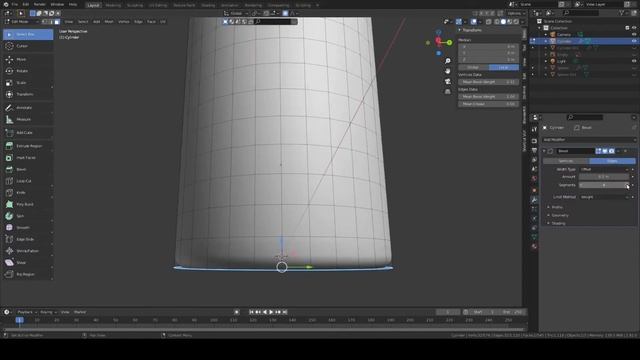Expand the Shading section
Screen dimensions: 640x360
click(x=557, y=224)
